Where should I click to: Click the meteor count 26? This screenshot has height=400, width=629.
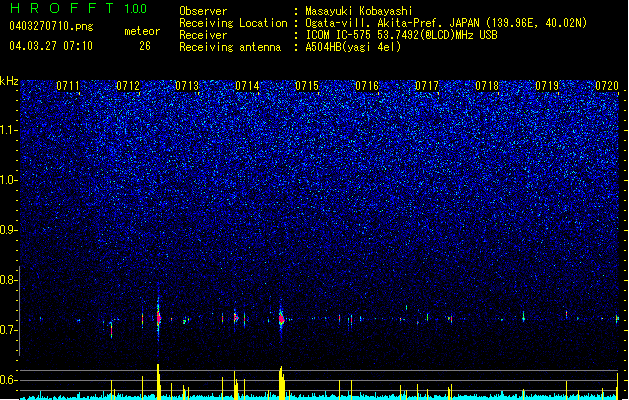tap(145, 46)
